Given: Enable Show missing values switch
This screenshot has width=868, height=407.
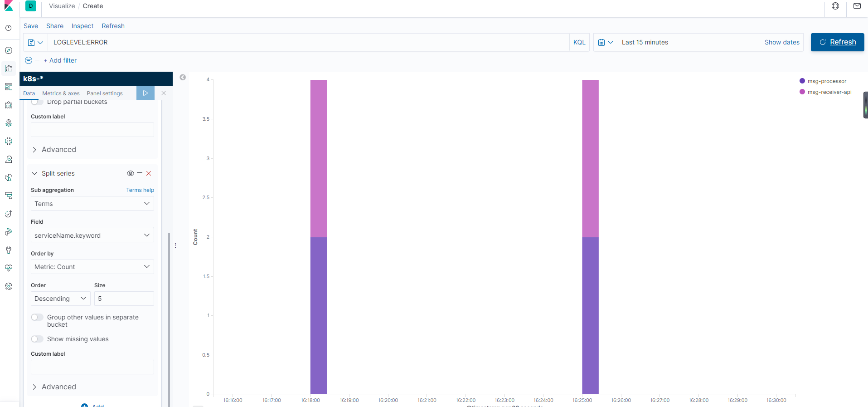Looking at the screenshot, I should pos(37,339).
